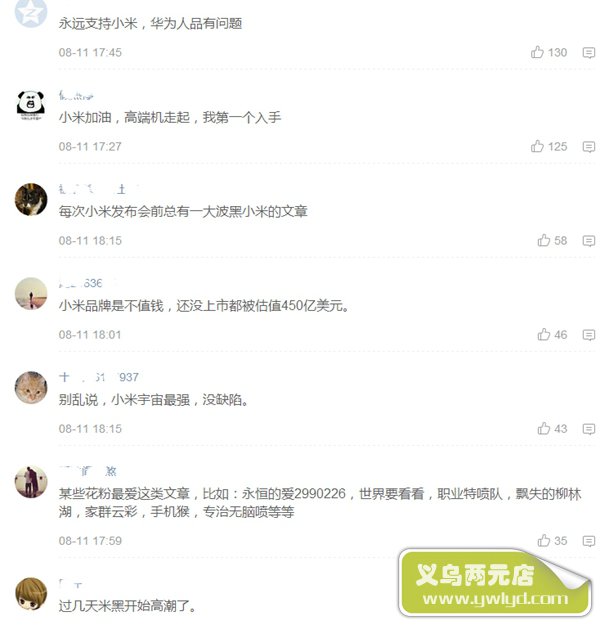600x625 pixels.
Task: Reply to the comment with 43 likes
Action: (x=588, y=429)
